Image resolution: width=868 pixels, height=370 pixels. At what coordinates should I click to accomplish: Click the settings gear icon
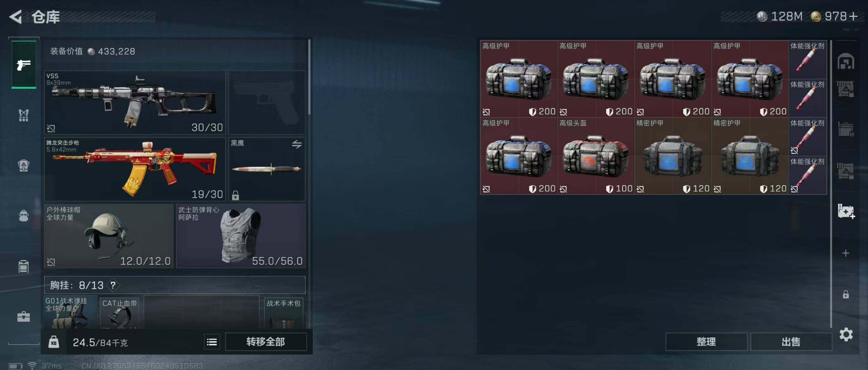pos(846,334)
